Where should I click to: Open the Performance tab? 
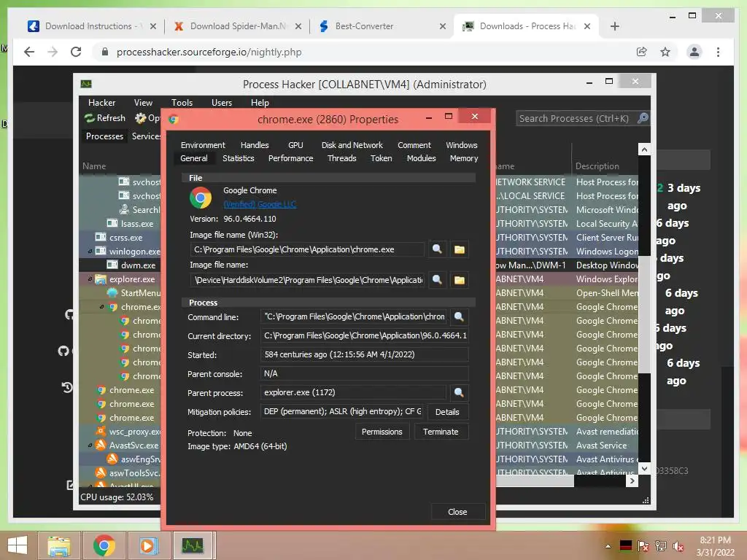click(x=290, y=158)
